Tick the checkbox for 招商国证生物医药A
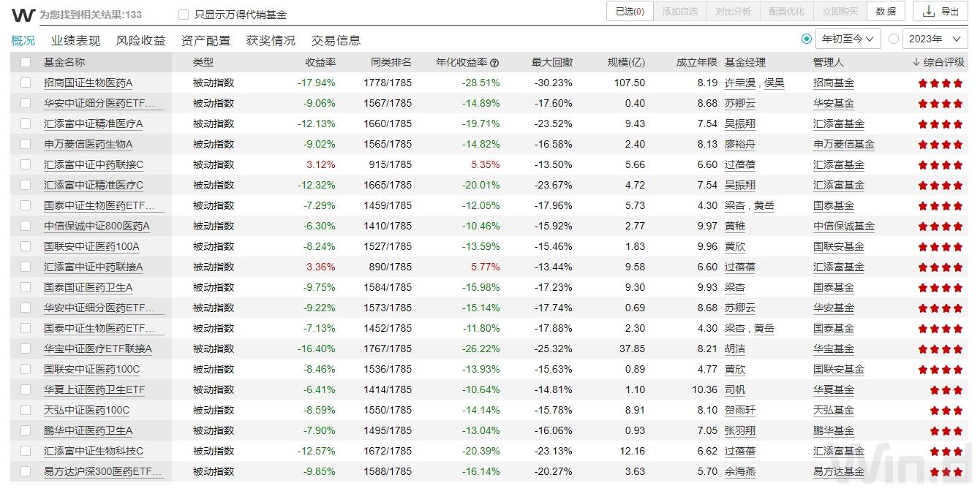980x491 pixels. (x=26, y=83)
